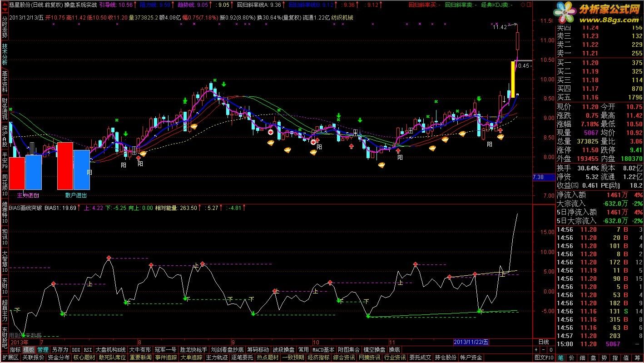Open the 资金分布 tab
The image size is (644, 363).
tap(59, 358)
